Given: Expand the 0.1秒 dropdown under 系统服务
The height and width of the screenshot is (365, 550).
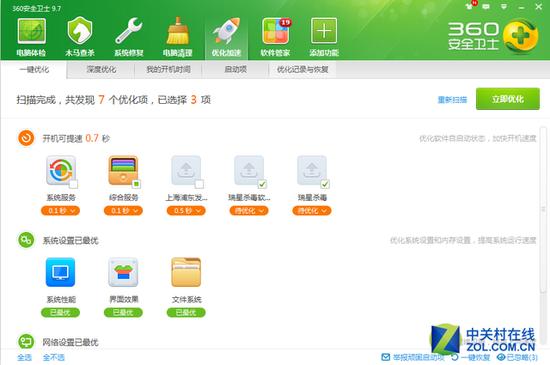Looking at the screenshot, I should click(60, 211).
